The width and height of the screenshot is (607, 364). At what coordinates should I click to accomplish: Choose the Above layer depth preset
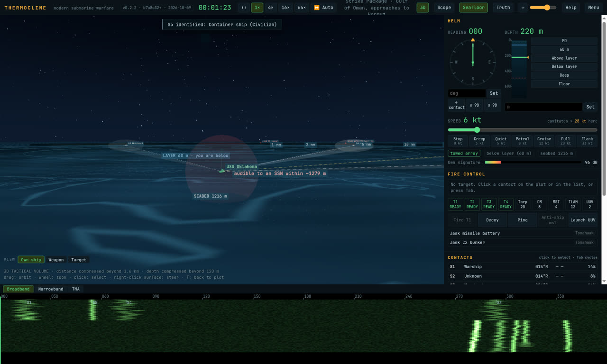564,58
